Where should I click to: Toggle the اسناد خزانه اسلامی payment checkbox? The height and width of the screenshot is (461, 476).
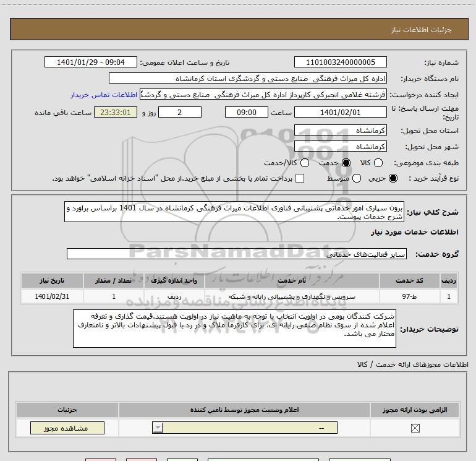[x=300, y=178]
